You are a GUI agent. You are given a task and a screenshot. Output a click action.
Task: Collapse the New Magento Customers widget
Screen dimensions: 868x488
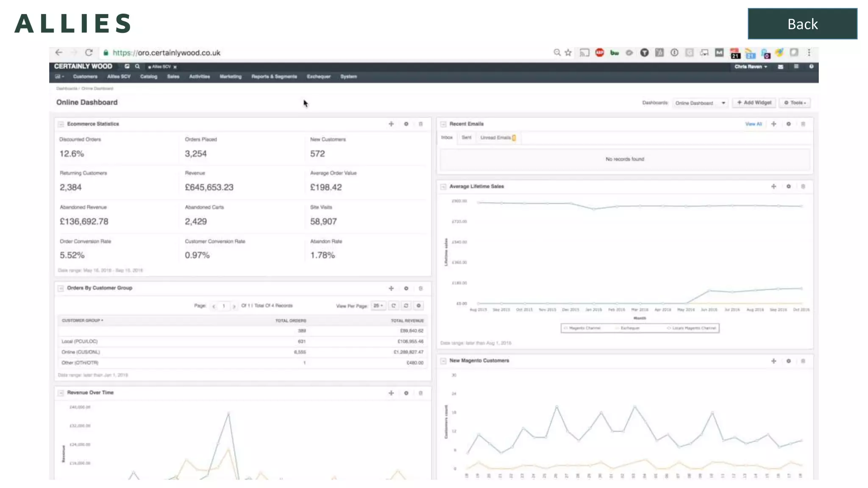(443, 361)
